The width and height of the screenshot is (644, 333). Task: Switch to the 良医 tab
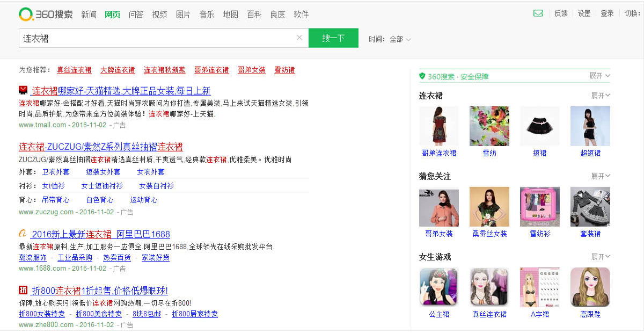278,15
